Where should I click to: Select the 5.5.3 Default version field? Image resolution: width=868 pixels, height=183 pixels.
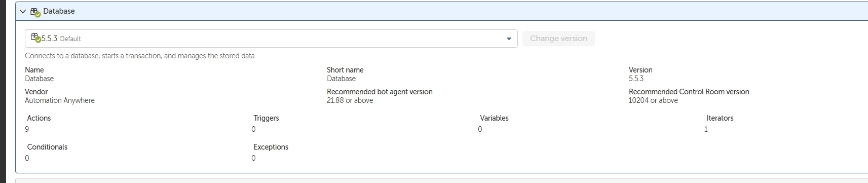271,39
